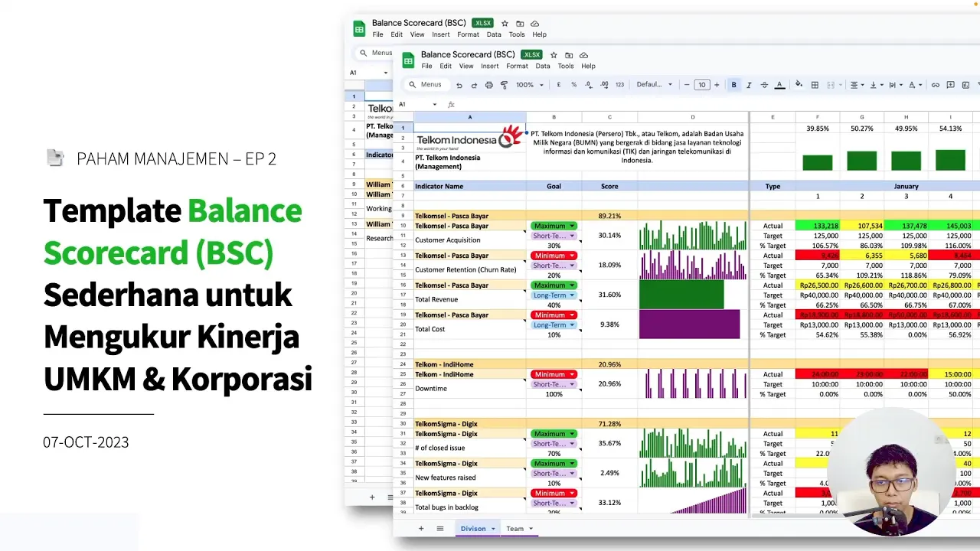Open the zoom 100% dropdown
The image size is (980, 551).
[528, 85]
